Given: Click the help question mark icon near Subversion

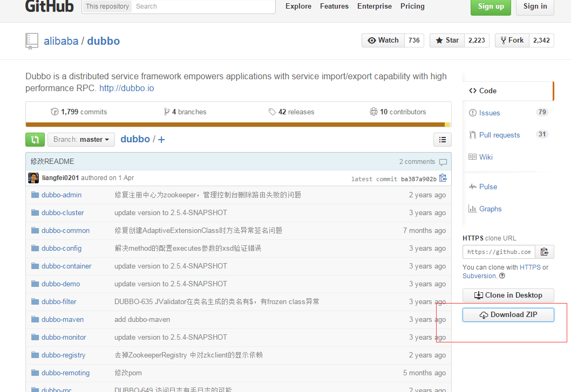Looking at the screenshot, I should (x=502, y=276).
